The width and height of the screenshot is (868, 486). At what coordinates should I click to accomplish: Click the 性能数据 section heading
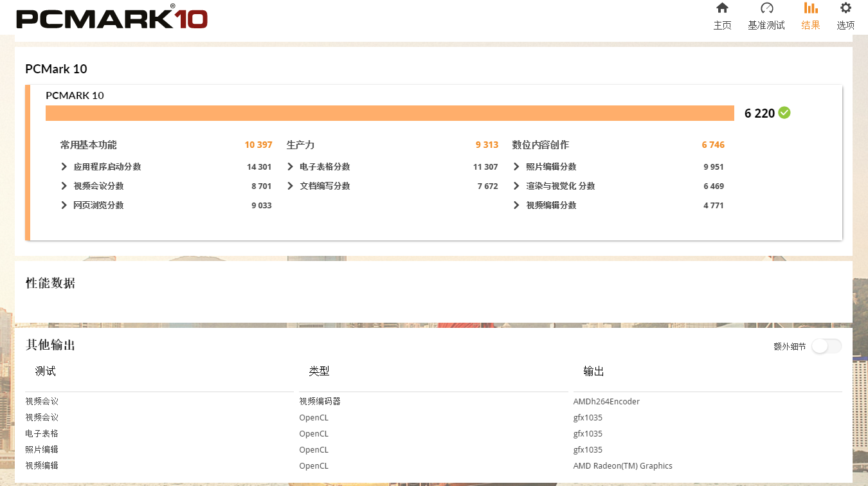point(50,283)
